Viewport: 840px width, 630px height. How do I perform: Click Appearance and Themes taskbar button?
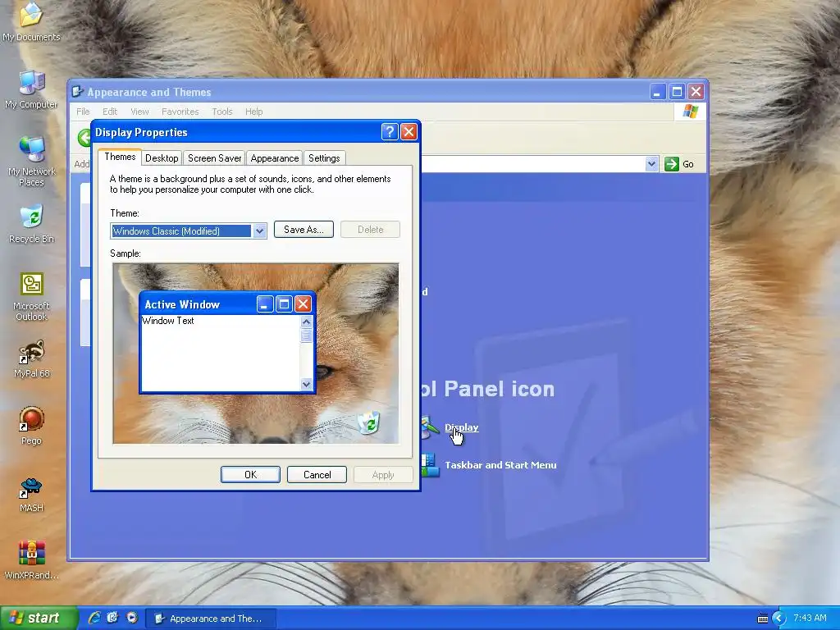[212, 619]
